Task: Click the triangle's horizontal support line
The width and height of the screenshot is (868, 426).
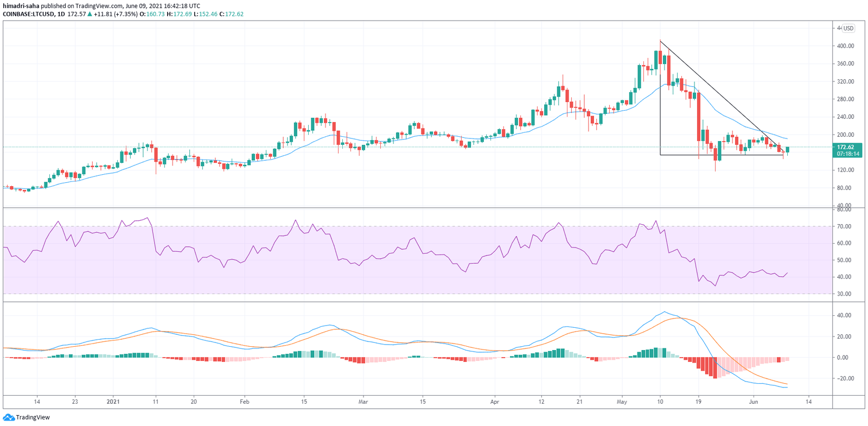Action: point(722,156)
